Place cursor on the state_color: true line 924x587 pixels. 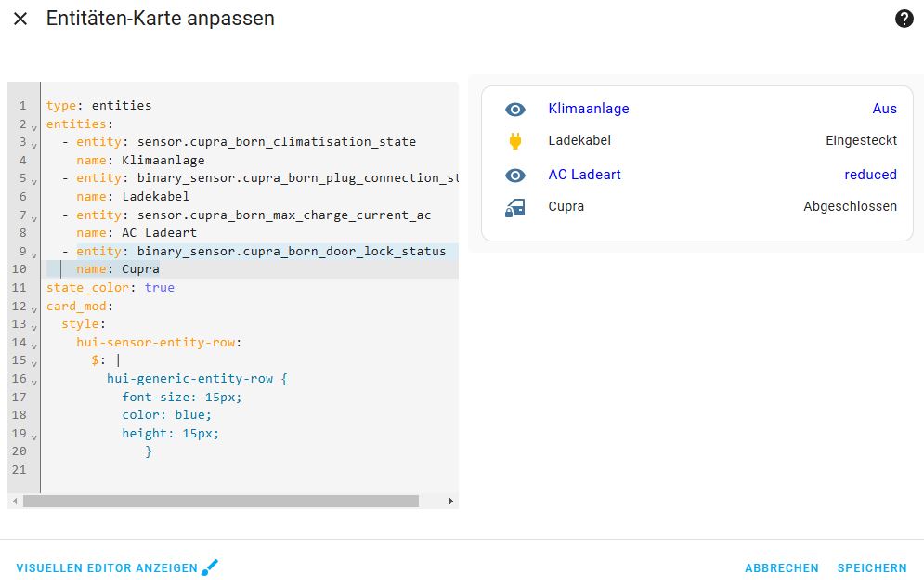point(111,288)
